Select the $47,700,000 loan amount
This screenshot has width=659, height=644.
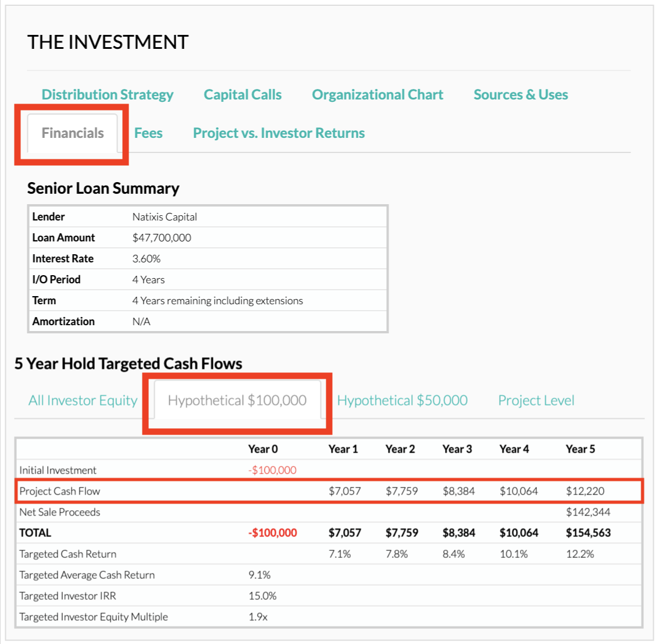[162, 238]
